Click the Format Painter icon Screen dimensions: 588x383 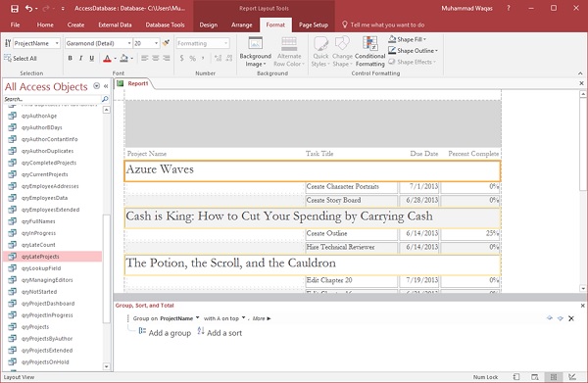click(166, 43)
